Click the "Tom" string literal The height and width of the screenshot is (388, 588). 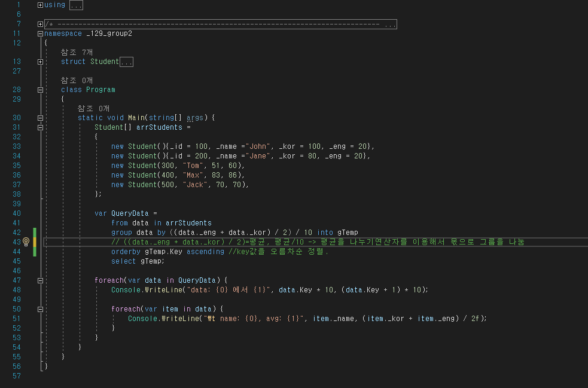point(193,166)
